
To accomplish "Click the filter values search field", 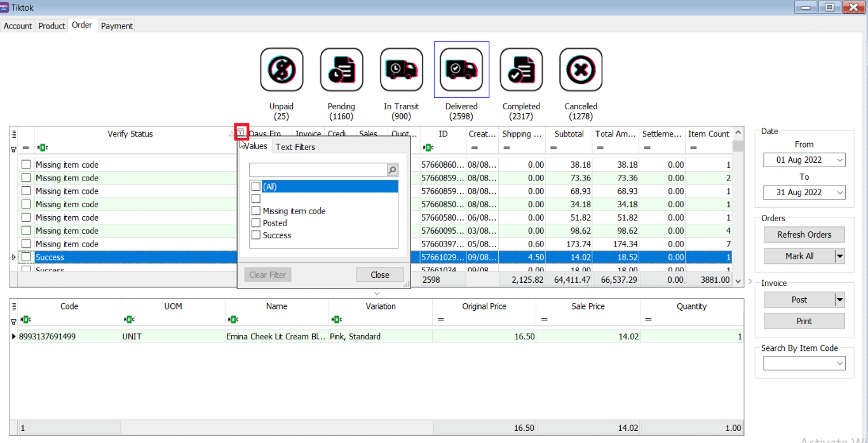I will (318, 170).
